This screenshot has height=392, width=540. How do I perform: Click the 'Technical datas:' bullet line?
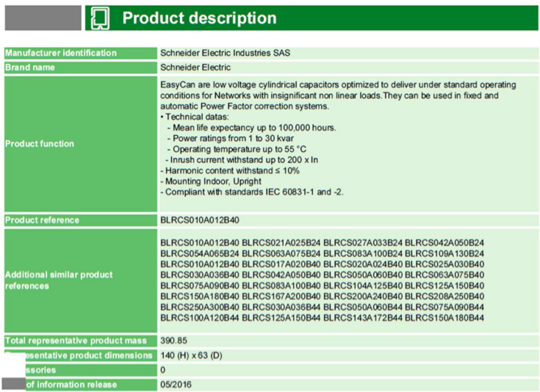click(195, 117)
